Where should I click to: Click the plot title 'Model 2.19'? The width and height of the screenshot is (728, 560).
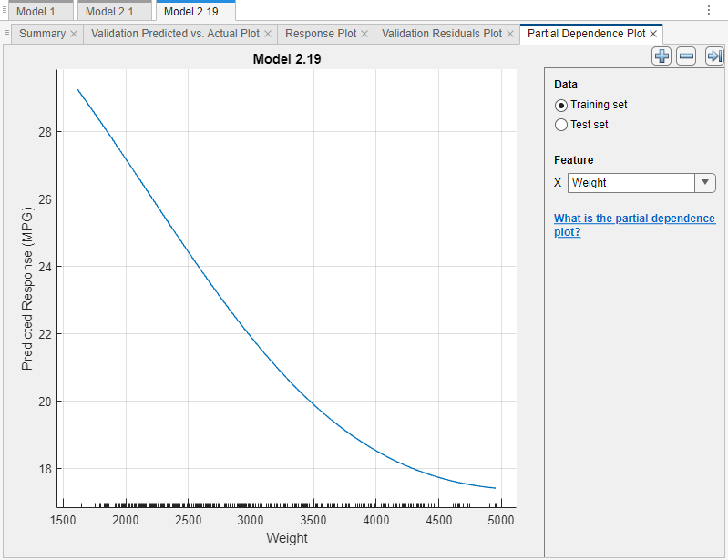(x=287, y=59)
